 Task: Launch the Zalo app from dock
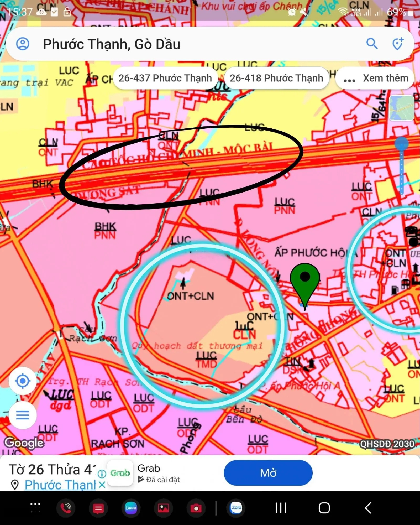click(236, 508)
